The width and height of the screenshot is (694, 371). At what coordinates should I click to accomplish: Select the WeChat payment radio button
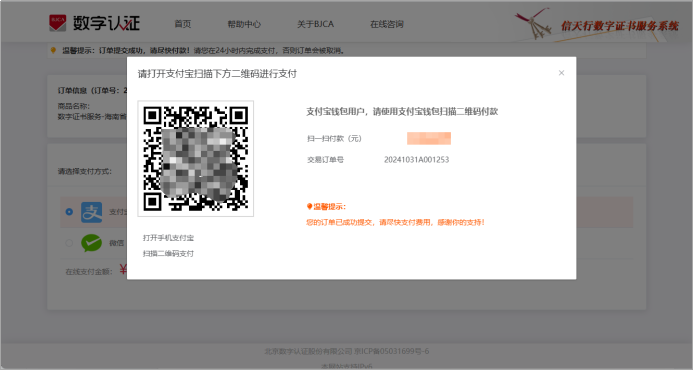(x=69, y=243)
